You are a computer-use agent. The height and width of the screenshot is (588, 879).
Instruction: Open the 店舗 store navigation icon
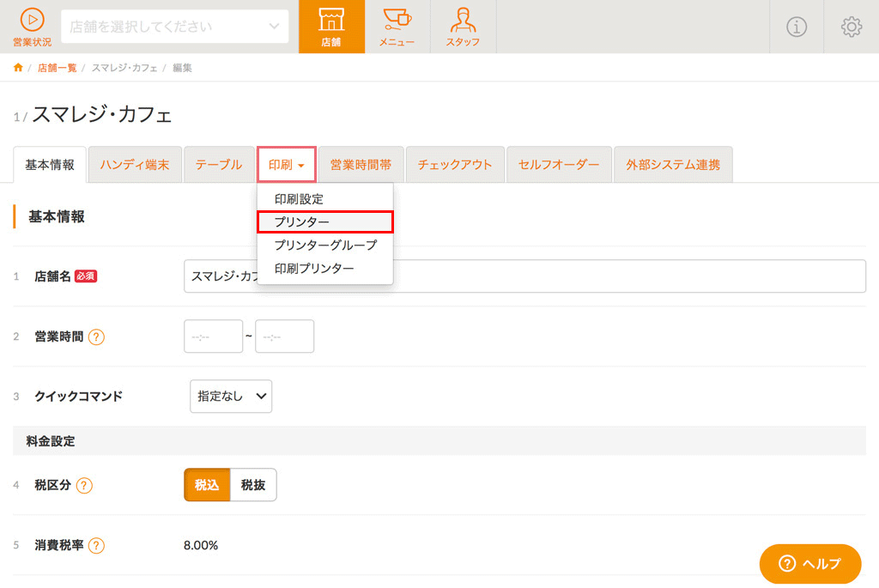[331, 27]
